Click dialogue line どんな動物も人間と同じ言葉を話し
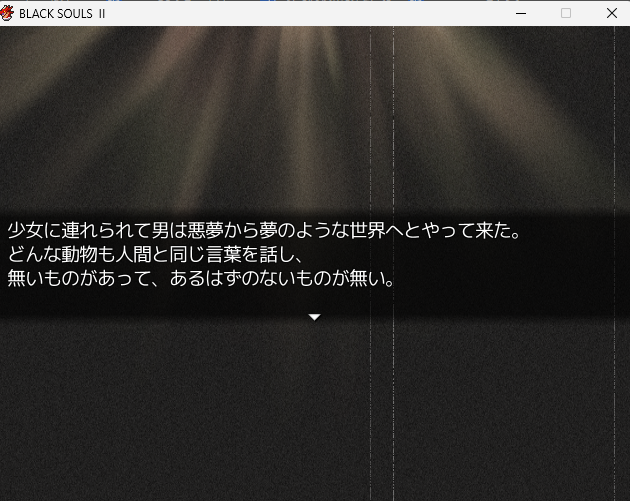Image resolution: width=630 pixels, height=501 pixels. [x=155, y=254]
